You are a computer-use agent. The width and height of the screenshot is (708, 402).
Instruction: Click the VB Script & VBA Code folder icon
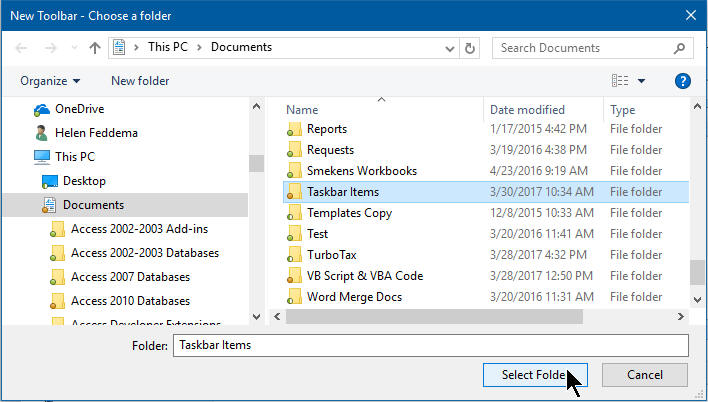(294, 276)
